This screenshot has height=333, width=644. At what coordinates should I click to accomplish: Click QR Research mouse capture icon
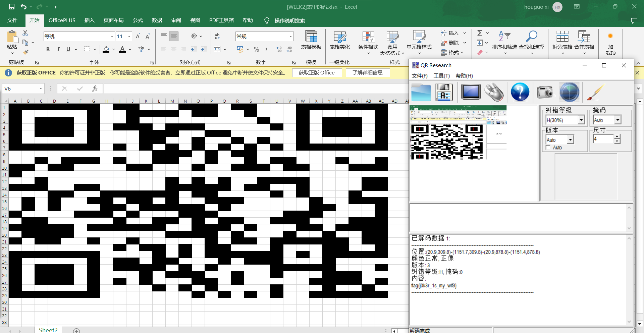pyautogui.click(x=494, y=92)
